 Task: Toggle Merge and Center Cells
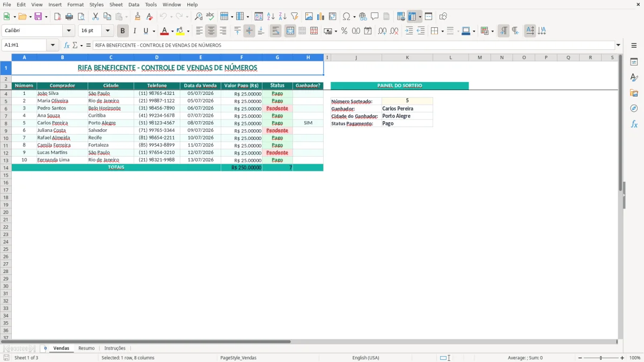click(x=290, y=31)
